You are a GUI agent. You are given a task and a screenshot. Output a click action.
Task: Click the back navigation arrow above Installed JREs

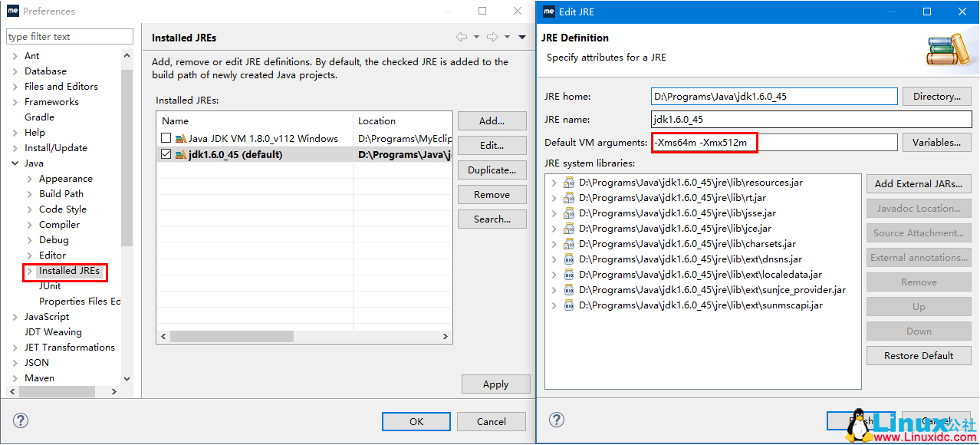click(x=462, y=36)
